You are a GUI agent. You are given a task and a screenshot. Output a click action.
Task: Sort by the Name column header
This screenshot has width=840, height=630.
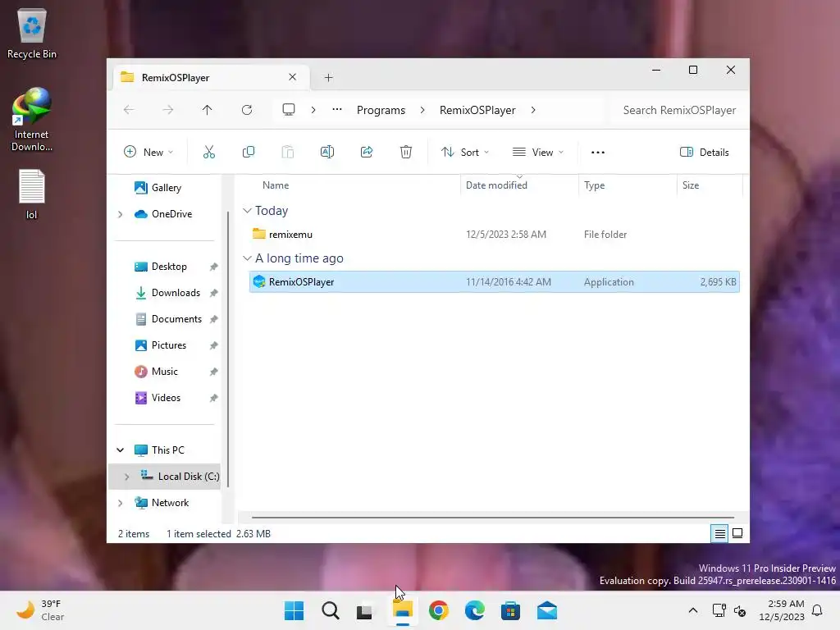(x=276, y=185)
